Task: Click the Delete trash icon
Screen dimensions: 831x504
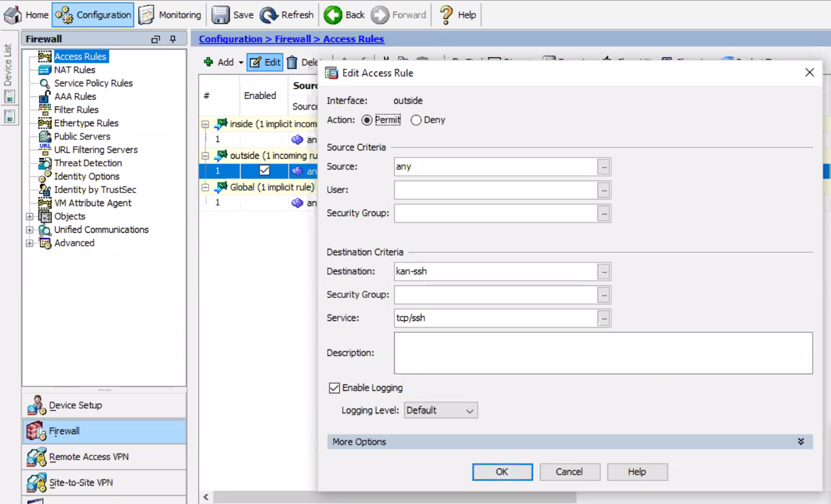Action: click(x=292, y=62)
